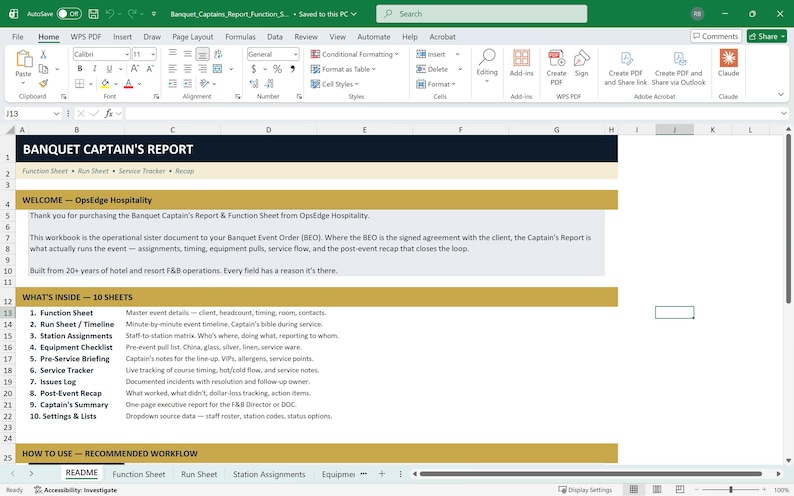Click the Comments button
Image resolution: width=794 pixels, height=496 pixels.
click(716, 36)
